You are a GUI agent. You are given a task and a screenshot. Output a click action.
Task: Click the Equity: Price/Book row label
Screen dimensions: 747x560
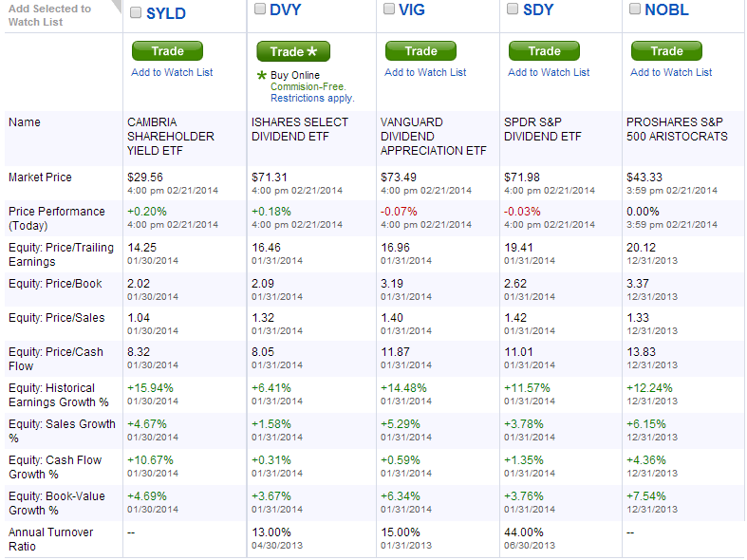coord(55,284)
